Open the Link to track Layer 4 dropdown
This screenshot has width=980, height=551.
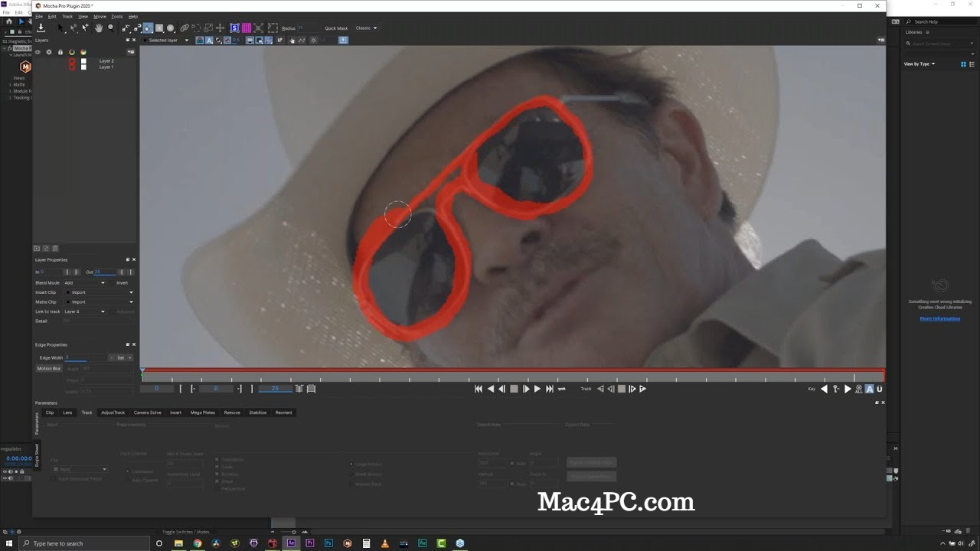pos(84,311)
